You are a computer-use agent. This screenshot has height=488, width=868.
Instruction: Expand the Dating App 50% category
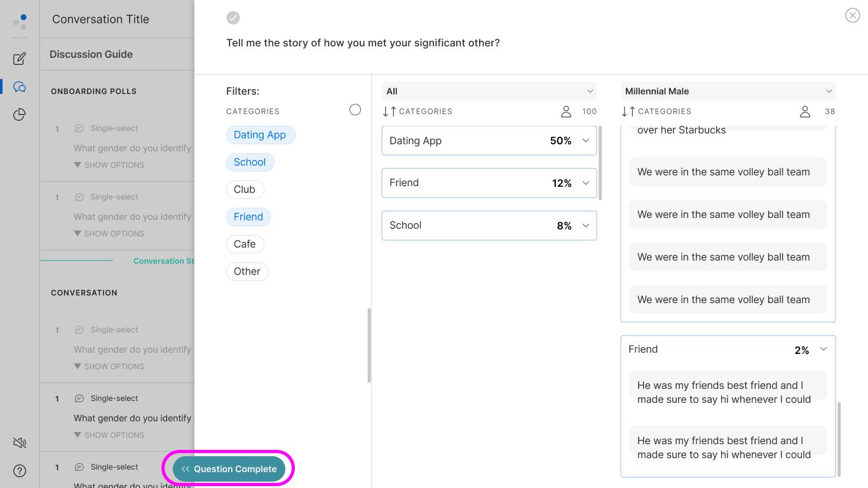pyautogui.click(x=489, y=140)
